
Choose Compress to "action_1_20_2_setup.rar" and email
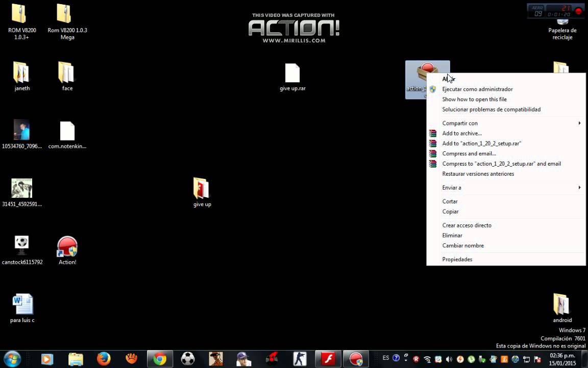click(506, 164)
